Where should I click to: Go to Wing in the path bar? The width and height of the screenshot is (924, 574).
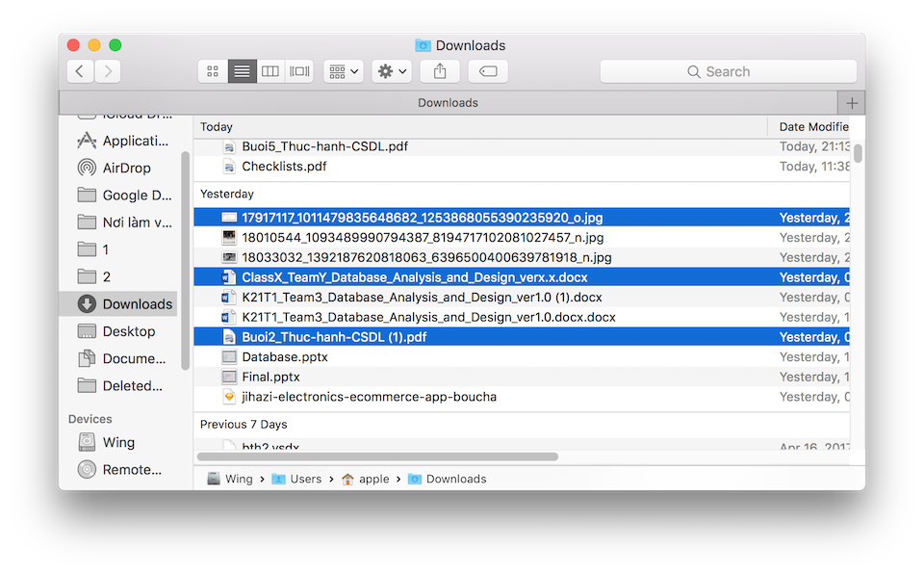(230, 479)
